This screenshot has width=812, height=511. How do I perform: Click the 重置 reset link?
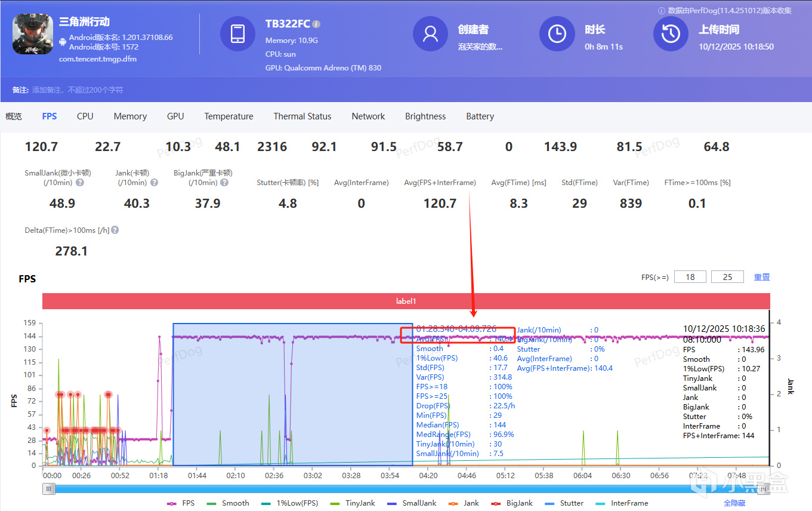(x=762, y=277)
